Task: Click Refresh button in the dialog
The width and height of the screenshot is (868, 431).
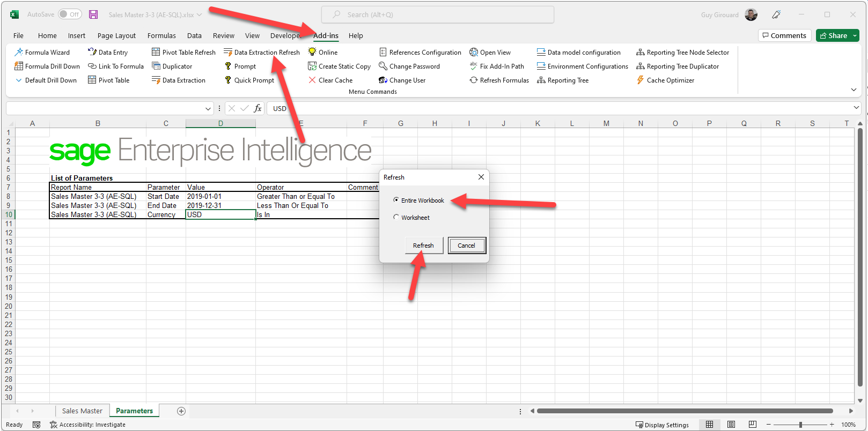Action: click(423, 246)
